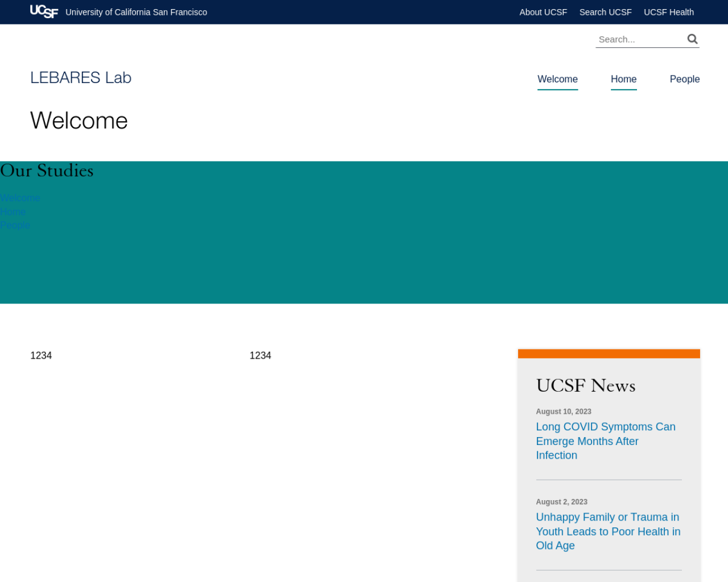Open the About UCSF link

[543, 12]
